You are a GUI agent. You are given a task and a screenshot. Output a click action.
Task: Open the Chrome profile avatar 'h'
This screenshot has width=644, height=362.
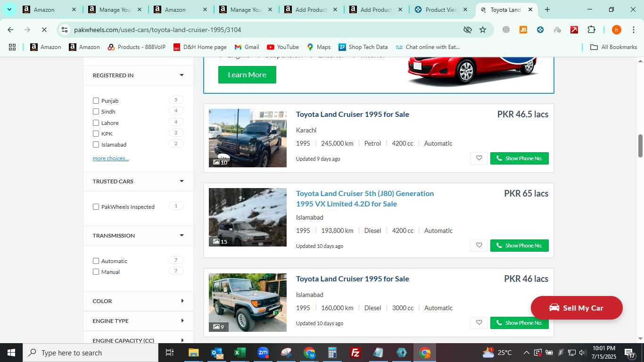pos(616,30)
